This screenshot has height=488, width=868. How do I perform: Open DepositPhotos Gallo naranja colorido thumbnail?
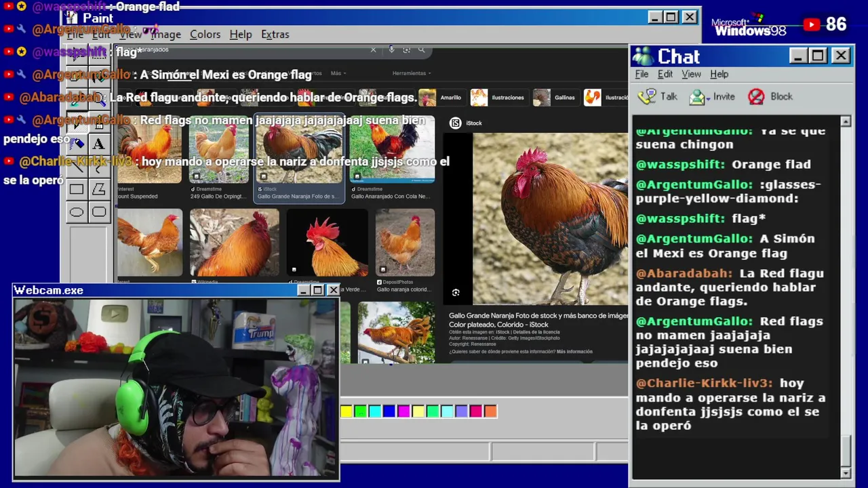pos(405,243)
